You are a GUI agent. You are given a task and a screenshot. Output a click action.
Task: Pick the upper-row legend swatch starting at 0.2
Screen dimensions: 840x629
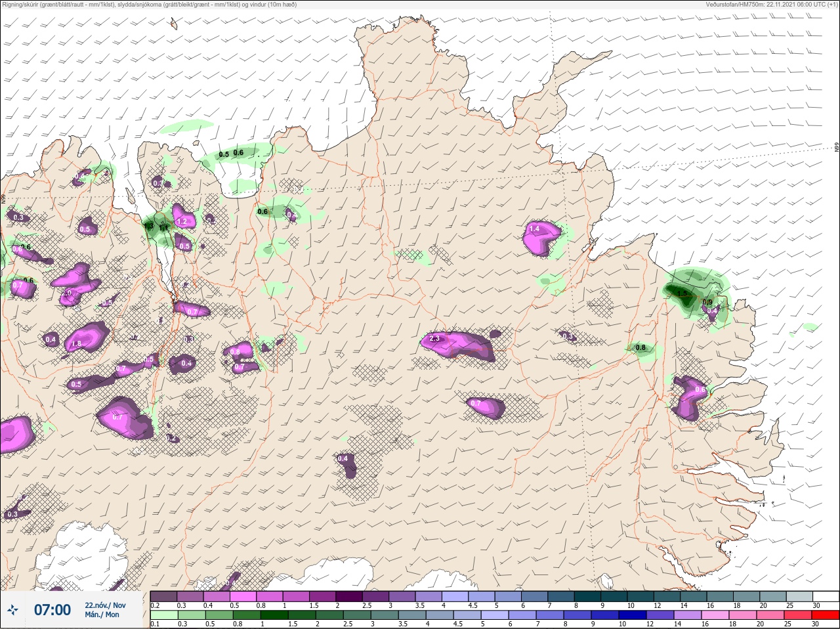(x=163, y=596)
